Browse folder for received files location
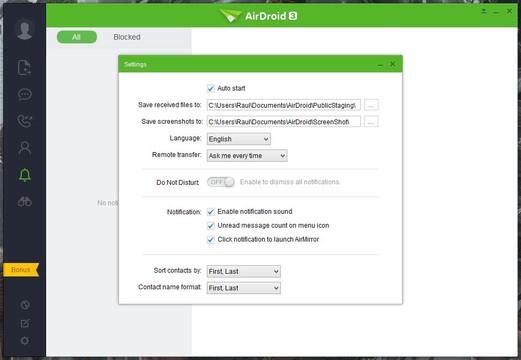The width and height of the screenshot is (521, 360). tap(371, 105)
